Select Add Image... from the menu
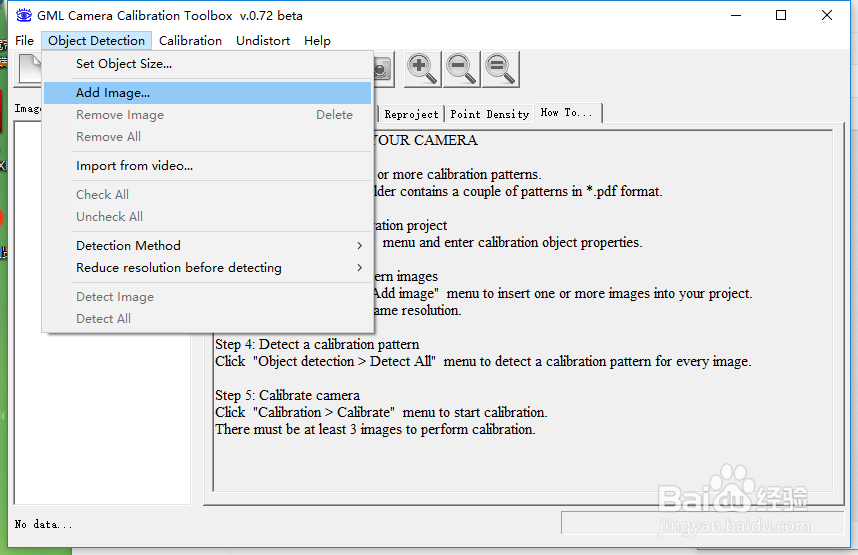Viewport: 858px width, 555px height. [x=207, y=93]
